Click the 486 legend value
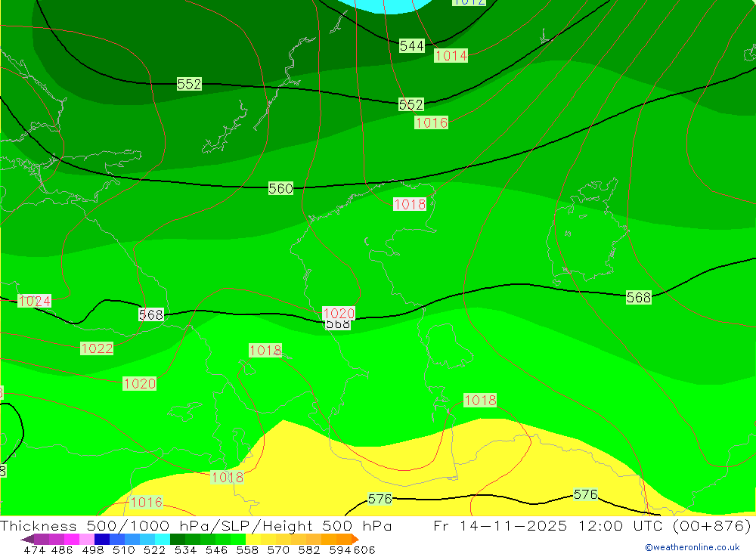 coord(62,549)
